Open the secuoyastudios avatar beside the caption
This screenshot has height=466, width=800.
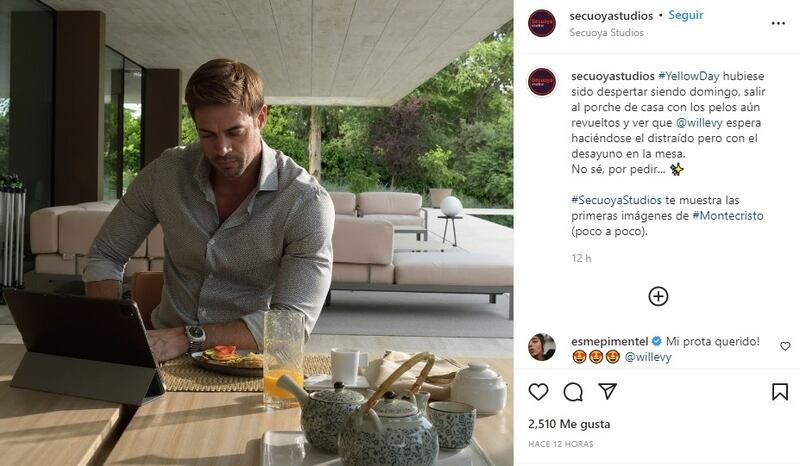click(542, 82)
